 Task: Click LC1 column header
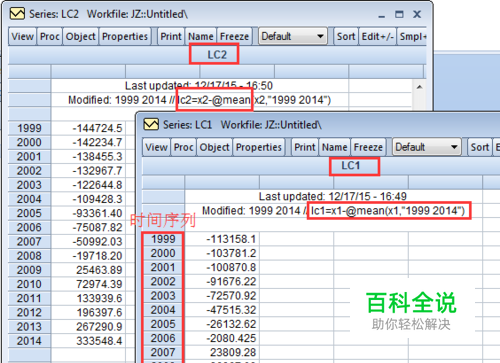click(x=351, y=166)
